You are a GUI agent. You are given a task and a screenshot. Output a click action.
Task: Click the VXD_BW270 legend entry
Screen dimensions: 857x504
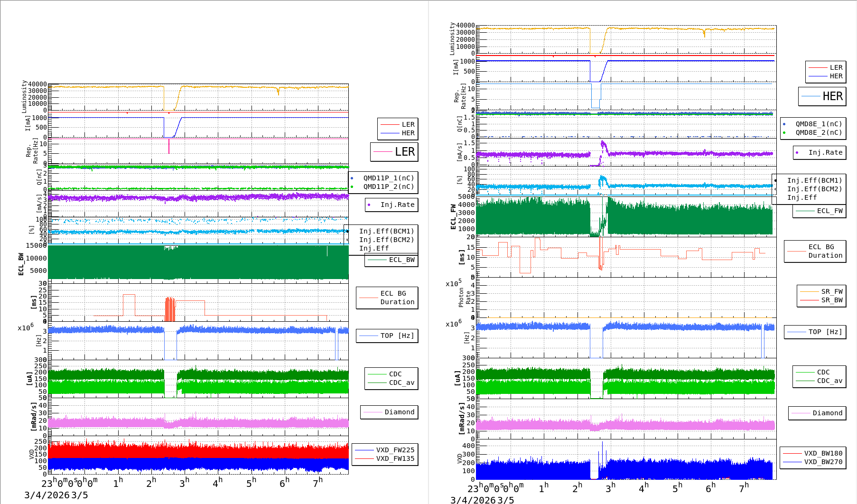[823, 462]
